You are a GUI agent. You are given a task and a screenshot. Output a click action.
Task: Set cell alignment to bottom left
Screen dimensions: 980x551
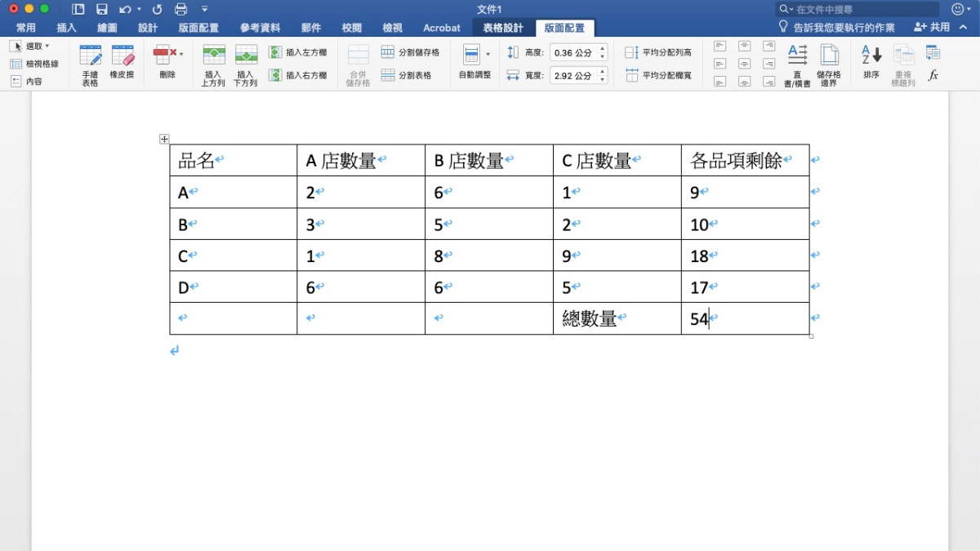(x=719, y=82)
